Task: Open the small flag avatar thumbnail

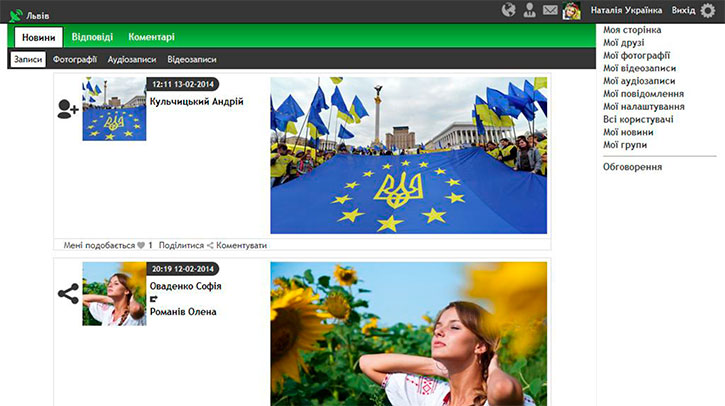Action: (114, 109)
